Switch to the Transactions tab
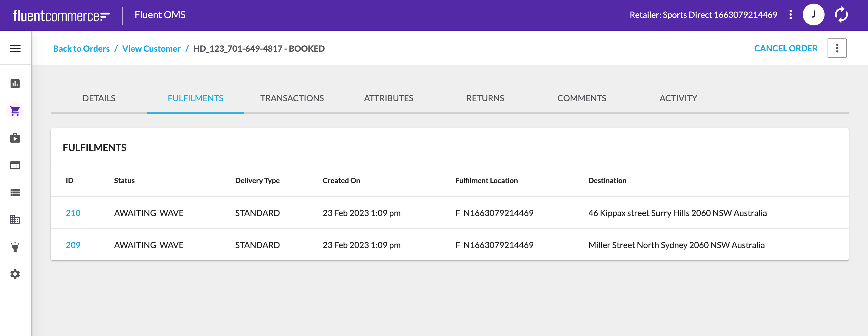 [292, 98]
